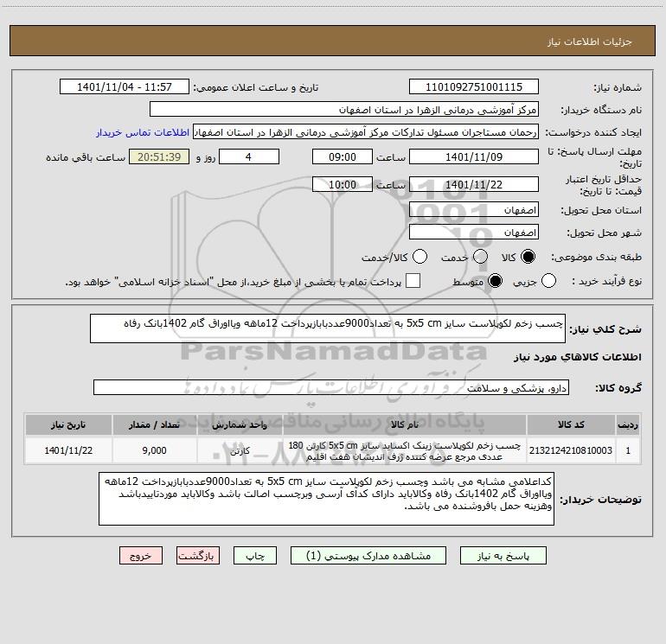Select the متوسط purchase type radio
The height and width of the screenshot is (644, 666).
495,281
